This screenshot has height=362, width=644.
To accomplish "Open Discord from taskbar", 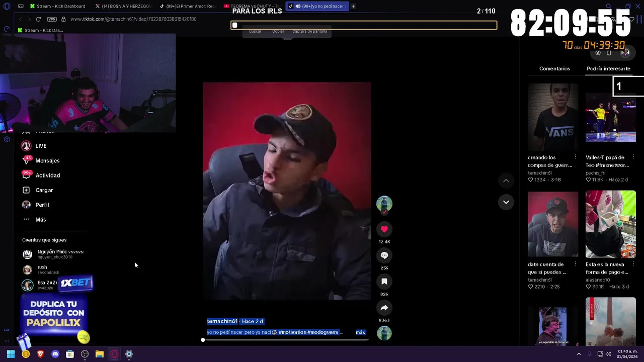I will (x=55, y=354).
